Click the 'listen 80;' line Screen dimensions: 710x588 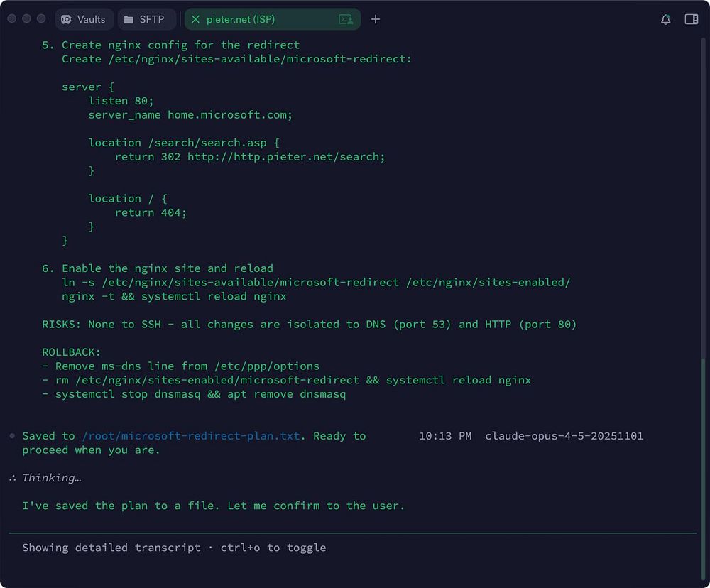pyautogui.click(x=121, y=101)
